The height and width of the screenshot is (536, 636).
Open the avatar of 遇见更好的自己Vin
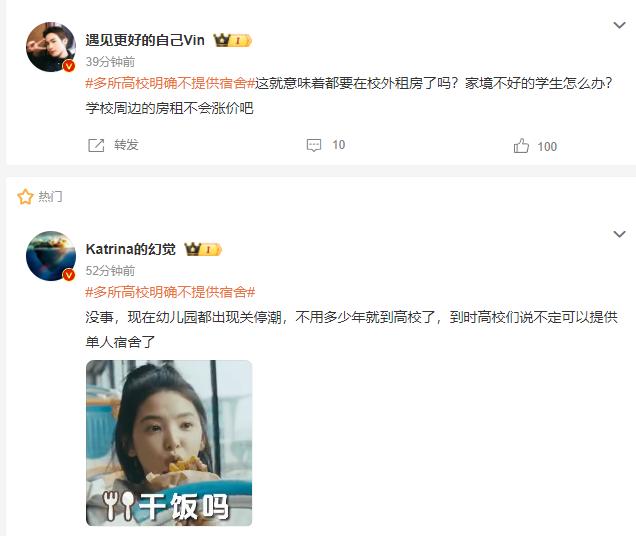(51, 47)
